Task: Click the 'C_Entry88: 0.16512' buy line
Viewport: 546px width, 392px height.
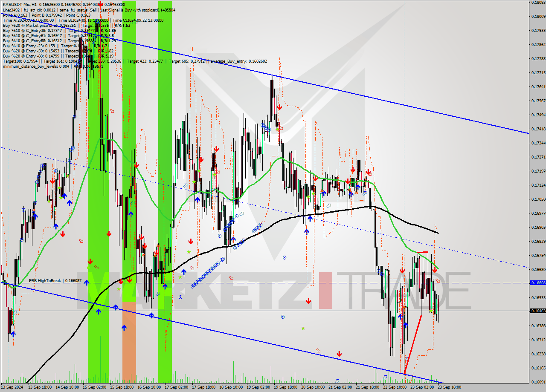Action: click(59, 40)
